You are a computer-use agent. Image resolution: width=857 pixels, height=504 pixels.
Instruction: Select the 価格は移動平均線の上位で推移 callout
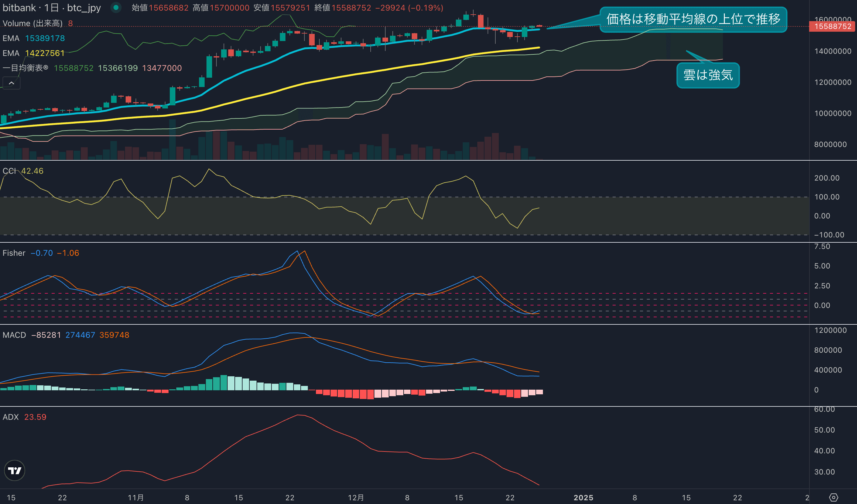pyautogui.click(x=693, y=19)
